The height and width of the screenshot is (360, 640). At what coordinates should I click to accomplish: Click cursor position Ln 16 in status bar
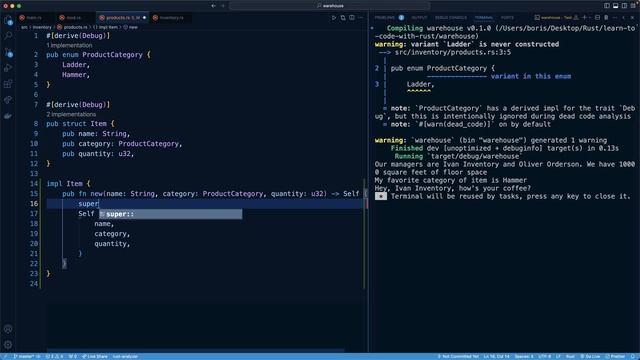496,356
